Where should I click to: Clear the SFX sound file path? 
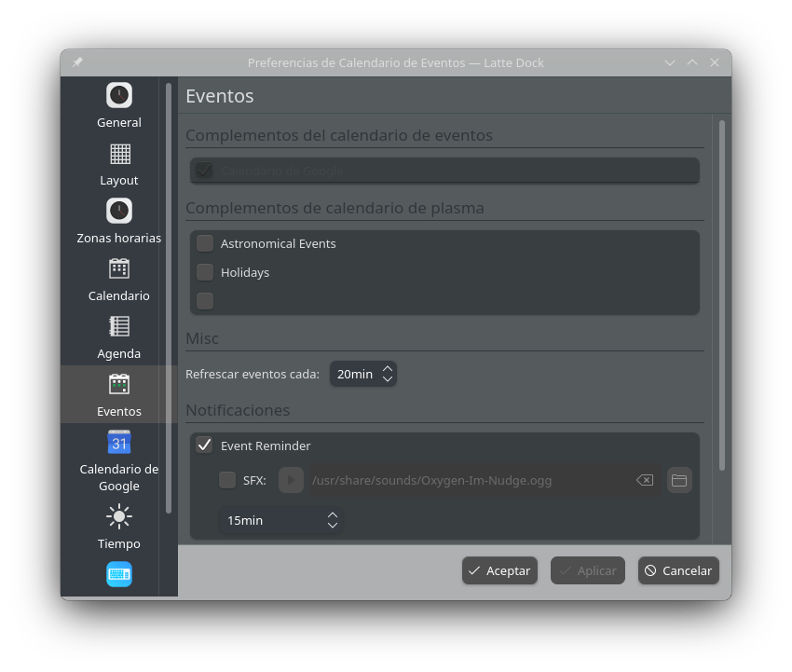tap(645, 480)
